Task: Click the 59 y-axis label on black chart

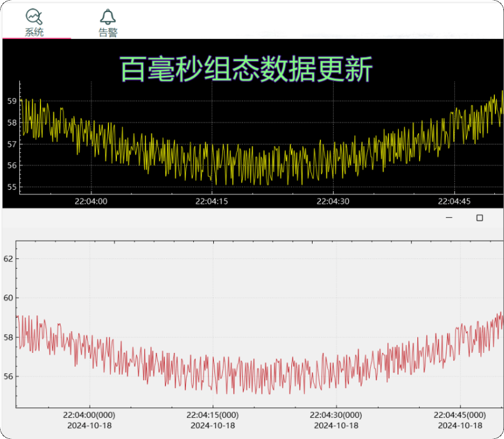Action: (x=12, y=101)
